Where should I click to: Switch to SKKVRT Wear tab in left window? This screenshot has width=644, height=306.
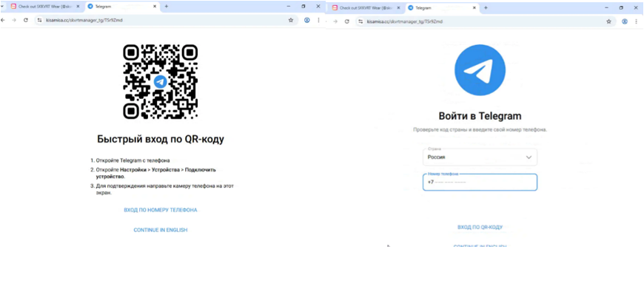[44, 7]
